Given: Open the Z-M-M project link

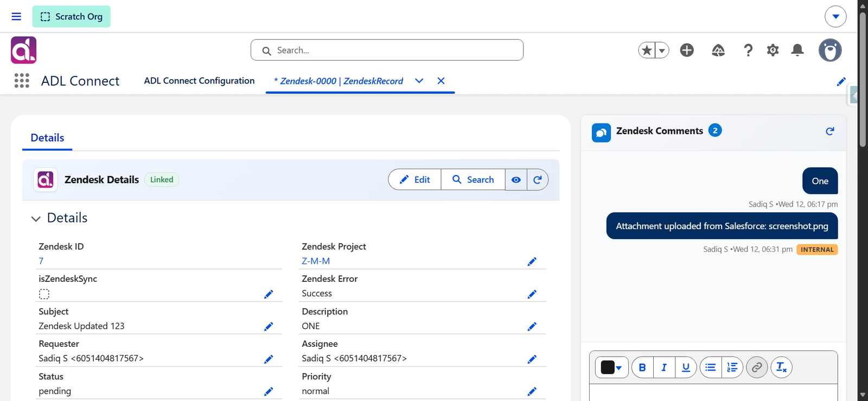Looking at the screenshot, I should coord(316,261).
